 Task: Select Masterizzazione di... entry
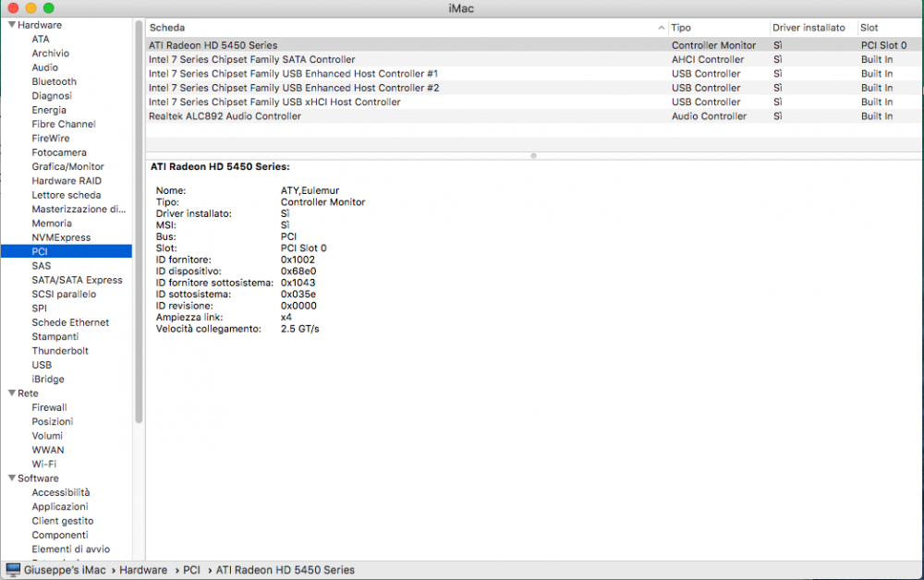(x=79, y=209)
